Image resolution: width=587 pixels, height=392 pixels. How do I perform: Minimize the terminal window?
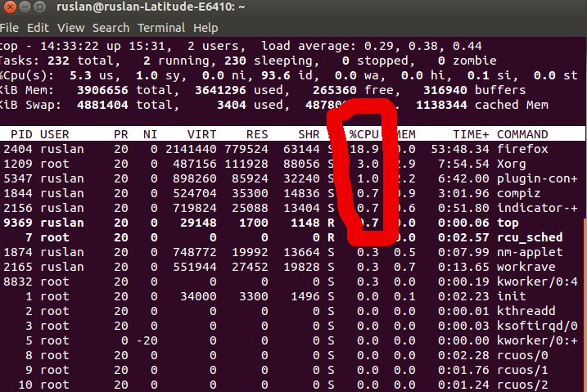tap(25, 7)
